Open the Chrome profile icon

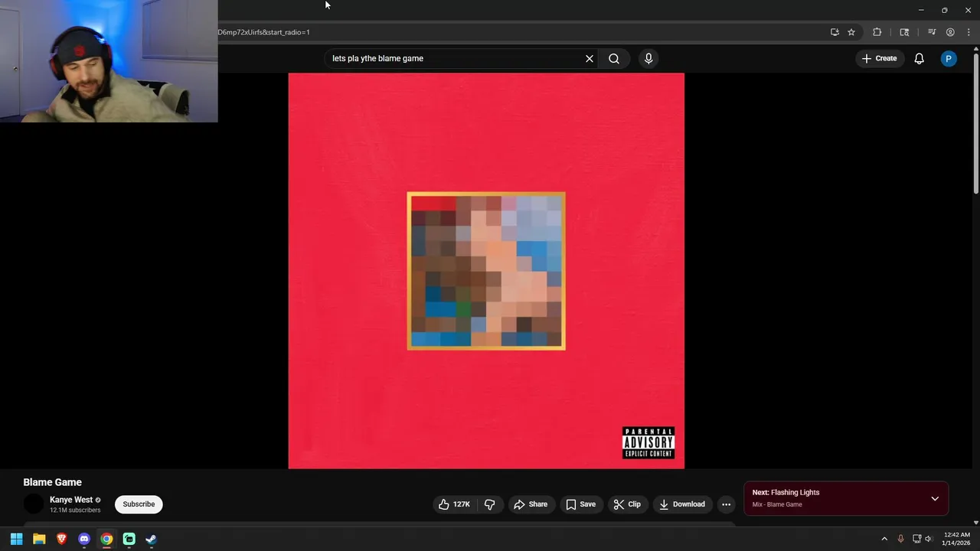coord(950,32)
